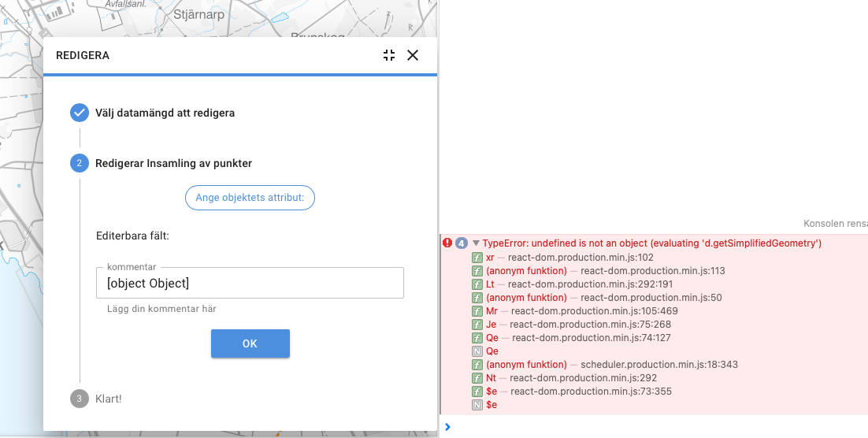Open the scheduler.production.min.js:18:343 link

(x=659, y=365)
